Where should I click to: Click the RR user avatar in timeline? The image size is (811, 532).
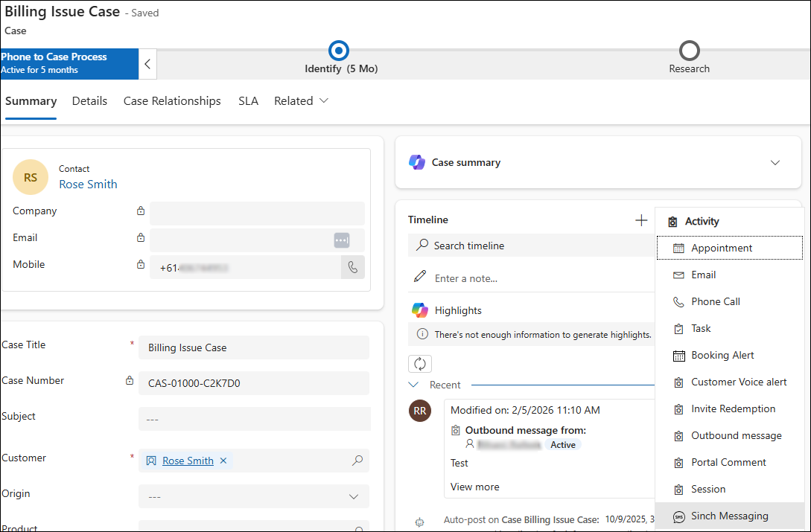[x=420, y=411]
